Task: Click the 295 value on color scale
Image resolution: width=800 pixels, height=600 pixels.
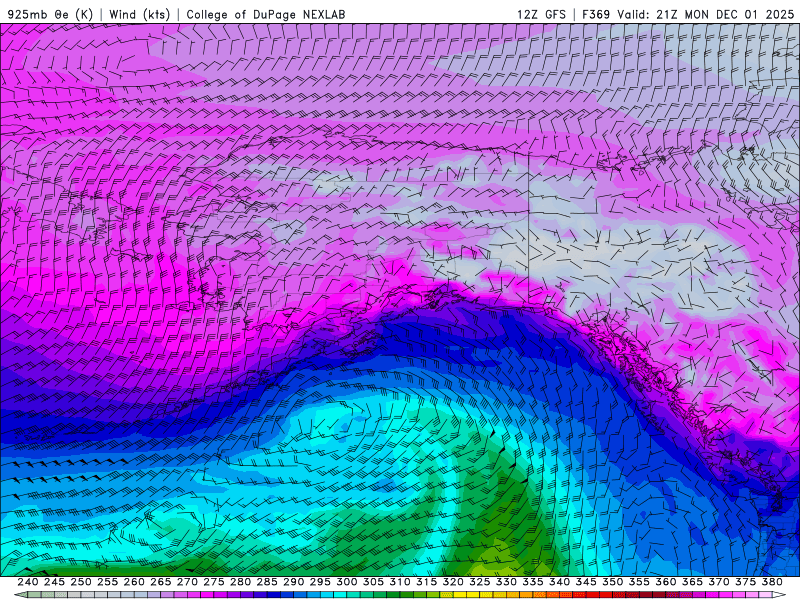Action: point(320,582)
